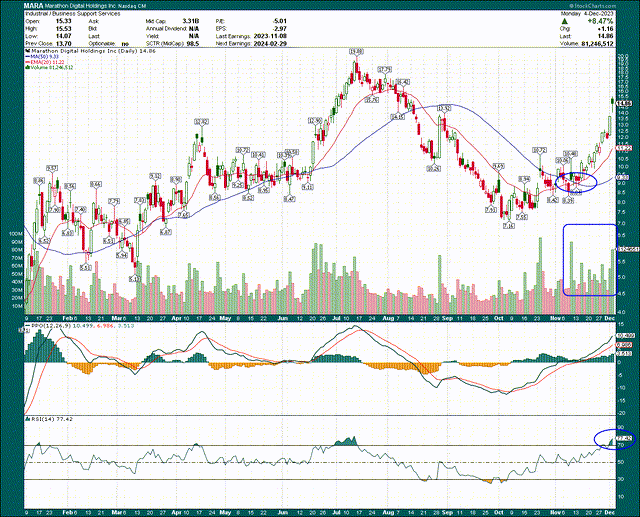The height and width of the screenshot is (517, 640).
Task: Click the blue ellipse annotation on price chart
Action: (x=577, y=180)
